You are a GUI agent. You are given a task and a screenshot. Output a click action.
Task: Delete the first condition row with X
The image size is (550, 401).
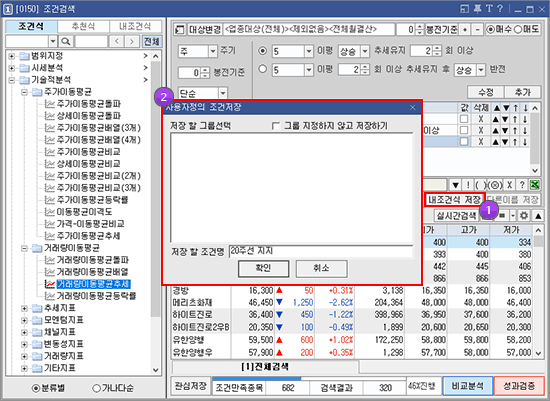click(x=481, y=119)
